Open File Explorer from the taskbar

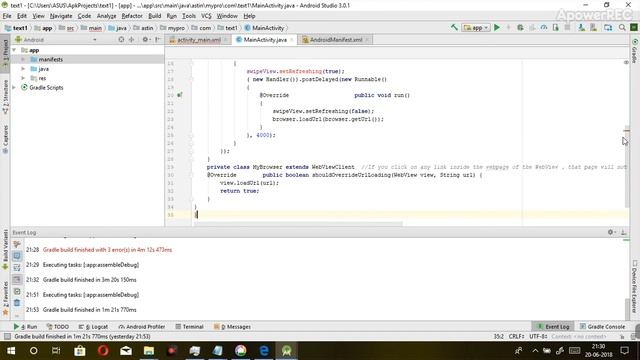click(149, 351)
